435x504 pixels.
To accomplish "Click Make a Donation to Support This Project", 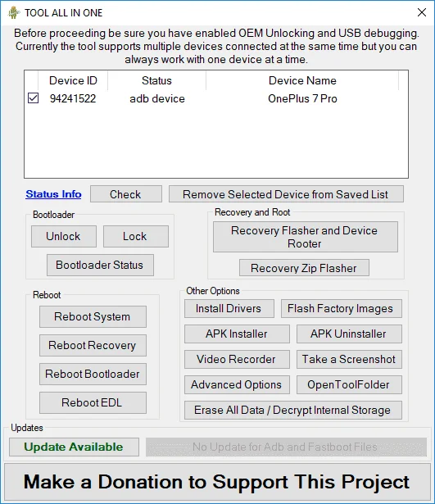I will (x=217, y=482).
